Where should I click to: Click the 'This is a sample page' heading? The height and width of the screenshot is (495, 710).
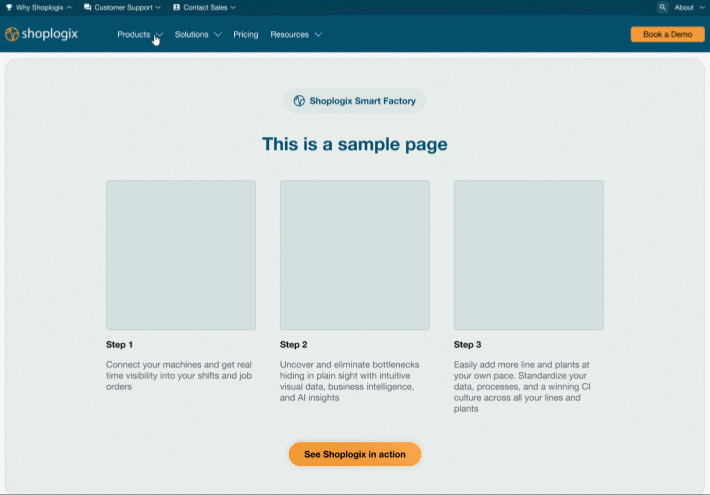(x=355, y=144)
